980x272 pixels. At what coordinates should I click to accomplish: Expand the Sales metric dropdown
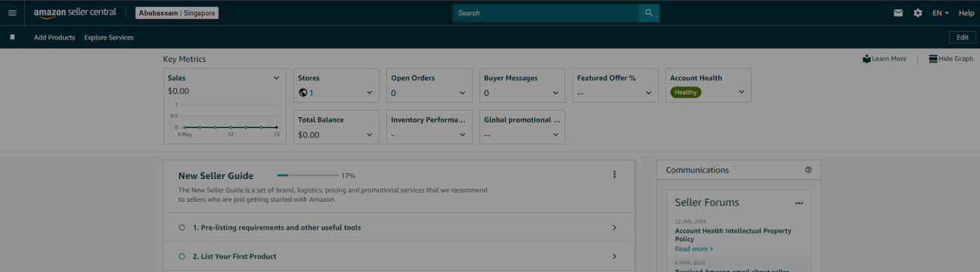pos(276,78)
